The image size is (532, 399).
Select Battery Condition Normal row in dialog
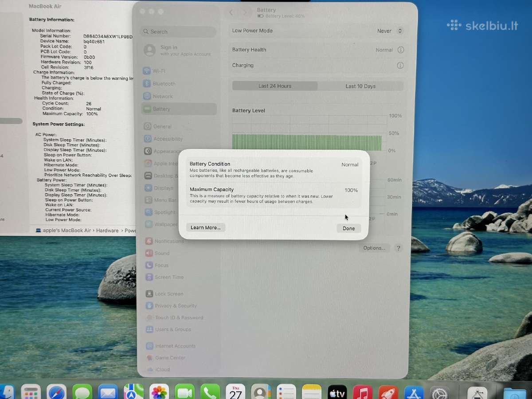[274, 170]
